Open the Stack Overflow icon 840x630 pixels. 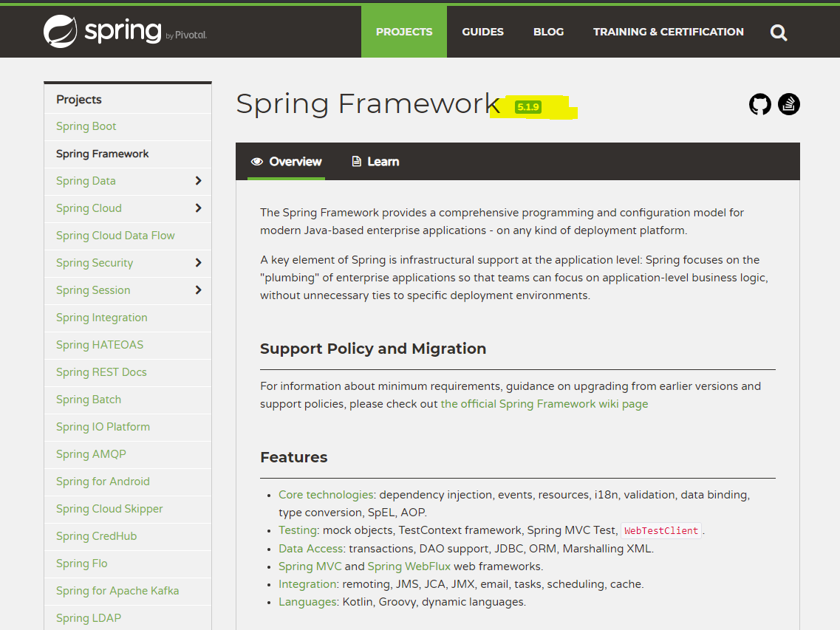click(x=788, y=104)
